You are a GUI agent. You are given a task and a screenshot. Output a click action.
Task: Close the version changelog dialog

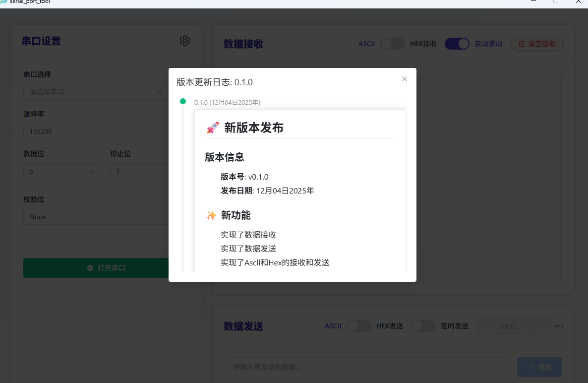pyautogui.click(x=405, y=79)
